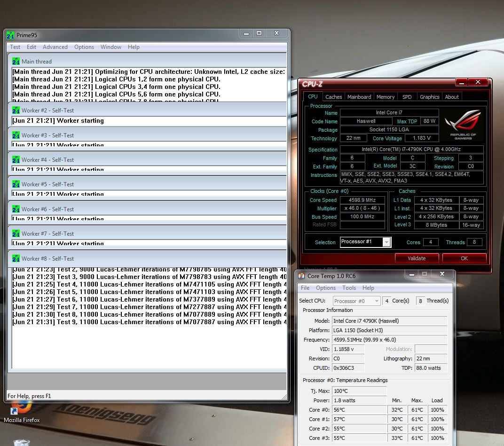
Task: Click the Worker #3 Self-Test icon
Action: tap(16, 135)
